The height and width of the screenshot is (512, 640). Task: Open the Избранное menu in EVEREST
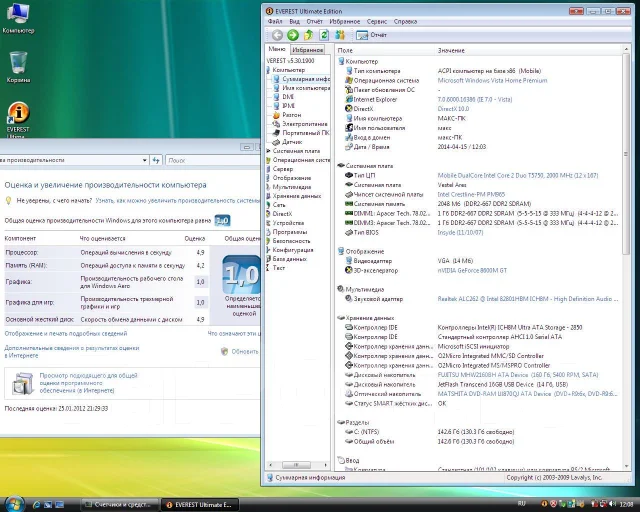(x=344, y=22)
